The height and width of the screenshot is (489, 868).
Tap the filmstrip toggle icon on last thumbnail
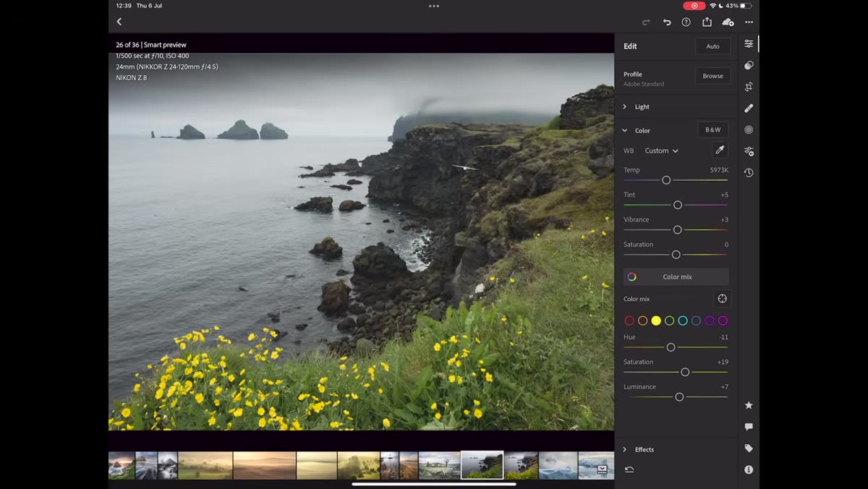point(602,469)
